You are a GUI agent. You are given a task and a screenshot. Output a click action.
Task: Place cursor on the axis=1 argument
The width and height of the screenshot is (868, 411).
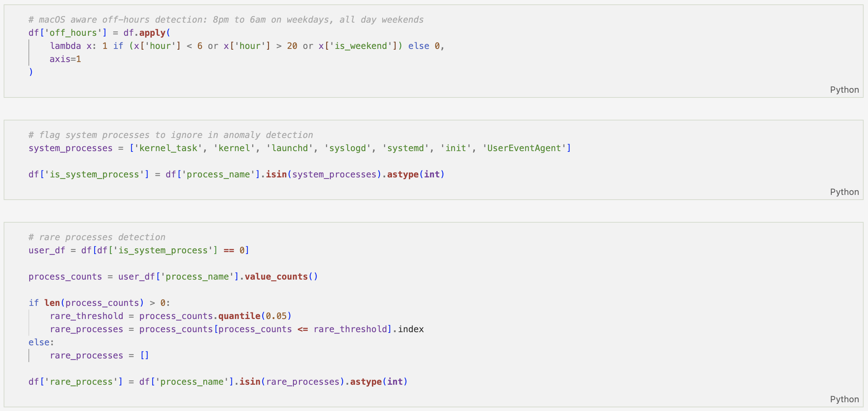tap(65, 59)
